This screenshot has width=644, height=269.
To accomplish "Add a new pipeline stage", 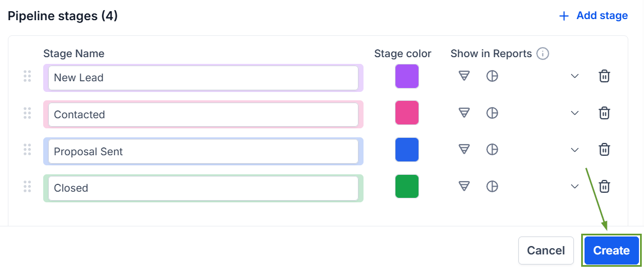I will (x=594, y=16).
